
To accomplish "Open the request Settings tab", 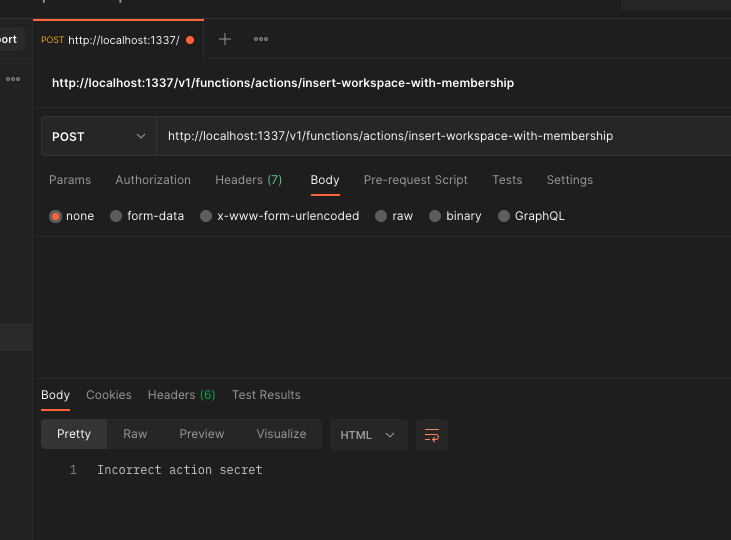I will (570, 180).
